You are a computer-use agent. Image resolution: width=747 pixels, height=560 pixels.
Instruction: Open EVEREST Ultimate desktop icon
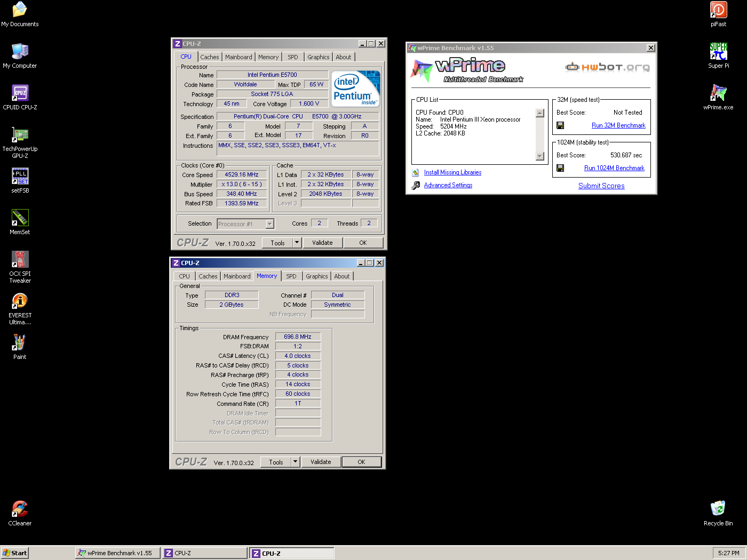(x=20, y=309)
